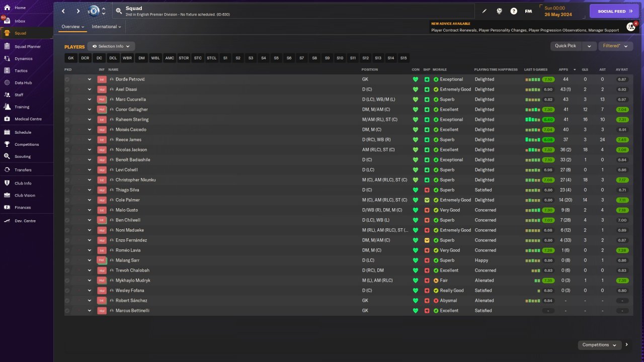Expand the row chevron for Thiago Silva
The width and height of the screenshot is (644, 362).
point(90,190)
